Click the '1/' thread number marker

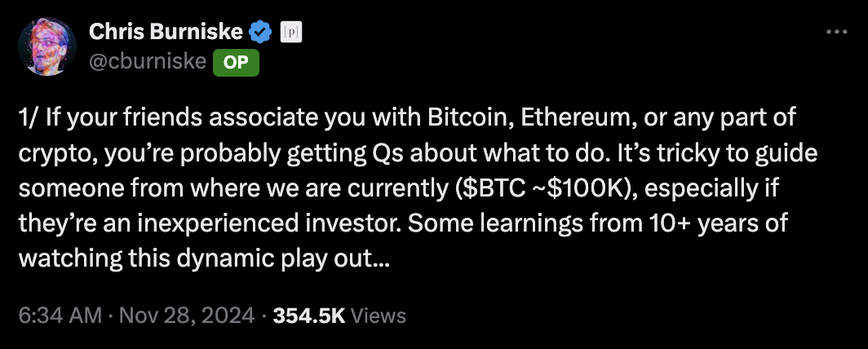[x=28, y=117]
